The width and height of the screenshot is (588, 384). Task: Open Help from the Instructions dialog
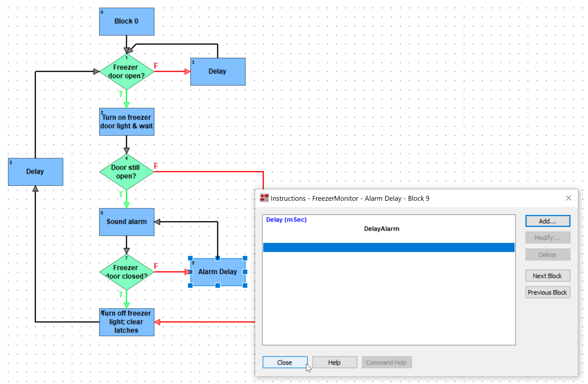334,362
